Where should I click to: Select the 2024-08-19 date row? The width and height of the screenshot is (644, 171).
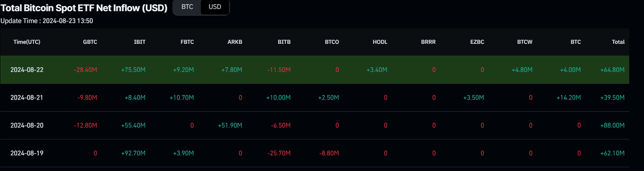27,153
